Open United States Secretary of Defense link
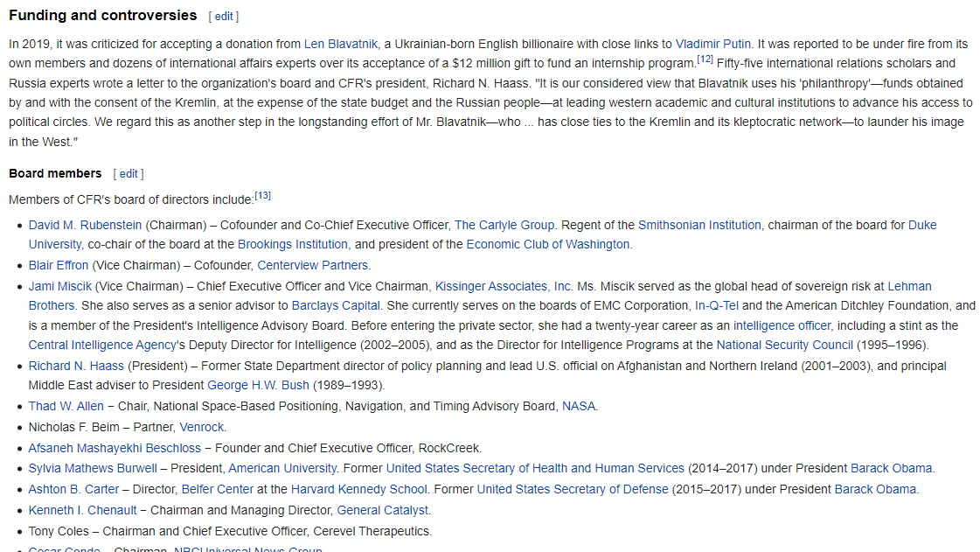This screenshot has height=552, width=980. tap(573, 490)
